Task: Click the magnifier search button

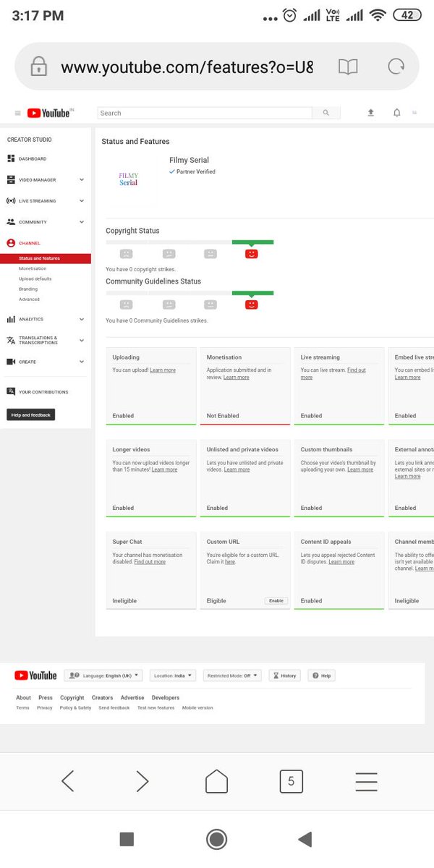Action: pos(326,113)
